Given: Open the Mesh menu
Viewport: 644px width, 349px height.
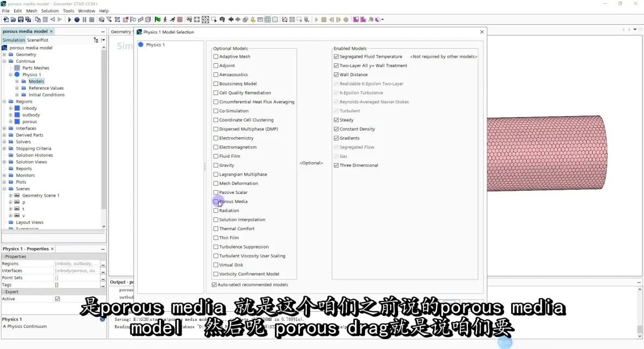Looking at the screenshot, I should (x=32, y=11).
